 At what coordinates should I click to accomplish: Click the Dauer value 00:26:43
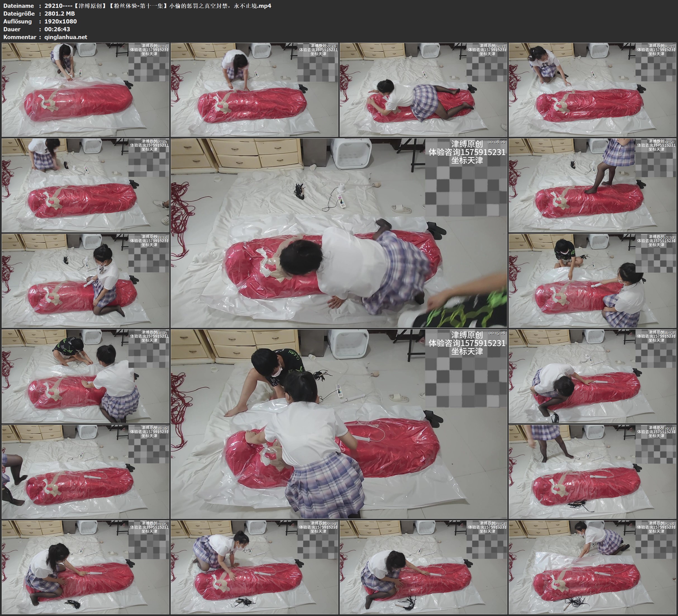(x=57, y=29)
